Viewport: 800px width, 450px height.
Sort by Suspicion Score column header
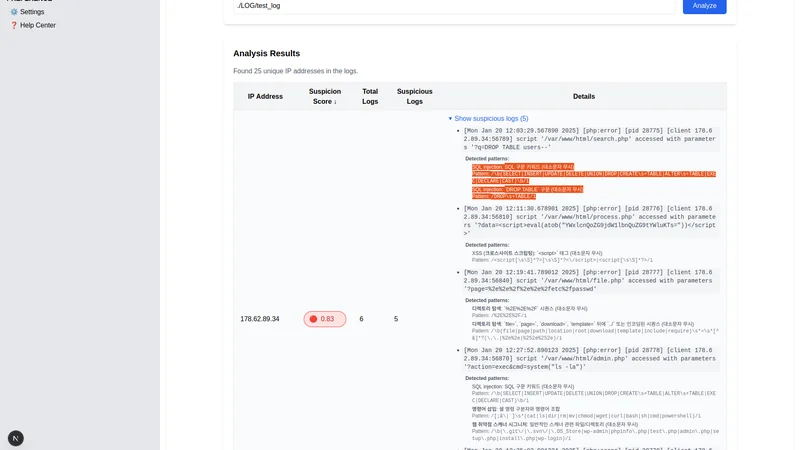324,96
